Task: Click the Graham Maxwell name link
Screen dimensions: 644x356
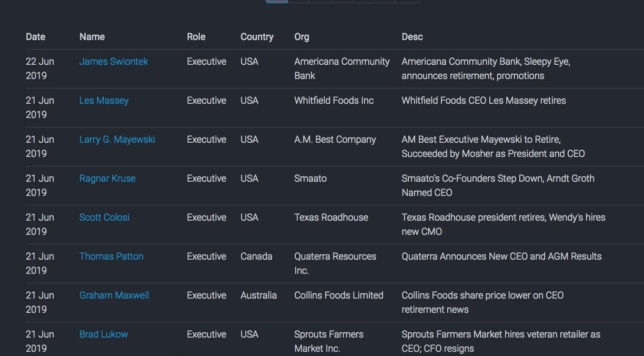Action: click(x=114, y=295)
